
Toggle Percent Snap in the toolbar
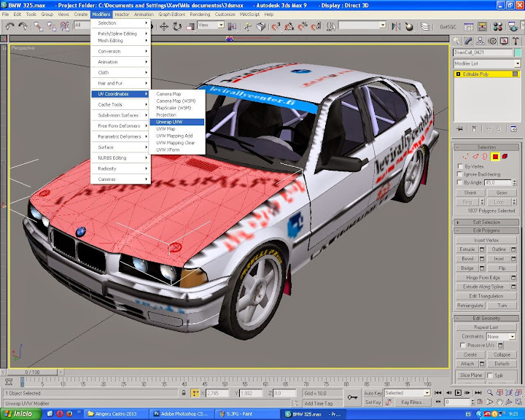click(x=303, y=26)
